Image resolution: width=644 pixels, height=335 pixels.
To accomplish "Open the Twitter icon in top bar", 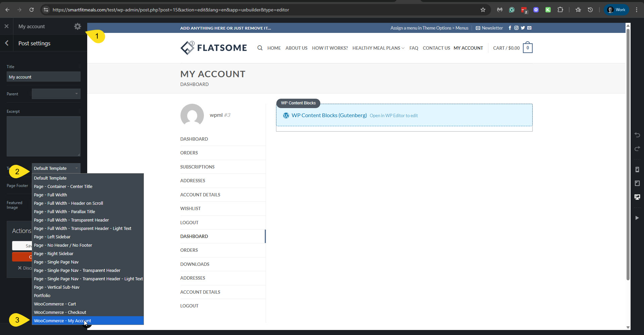I will 523,28.
